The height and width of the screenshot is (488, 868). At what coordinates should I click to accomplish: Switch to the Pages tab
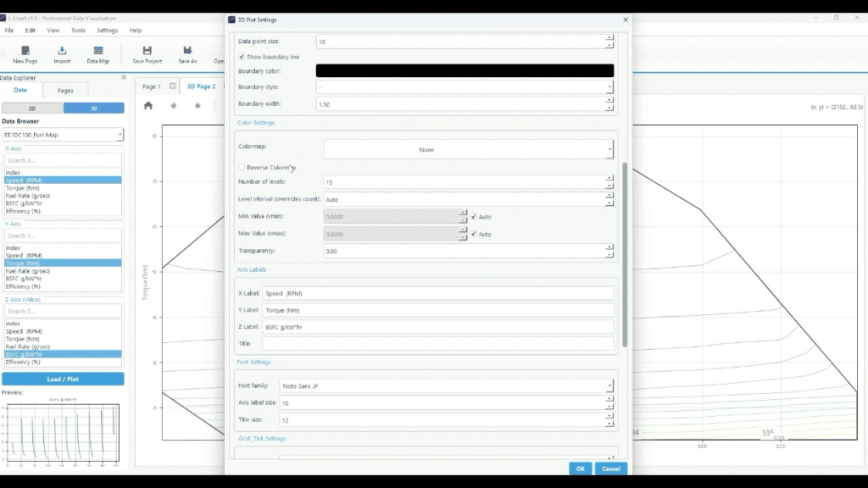[x=65, y=90]
